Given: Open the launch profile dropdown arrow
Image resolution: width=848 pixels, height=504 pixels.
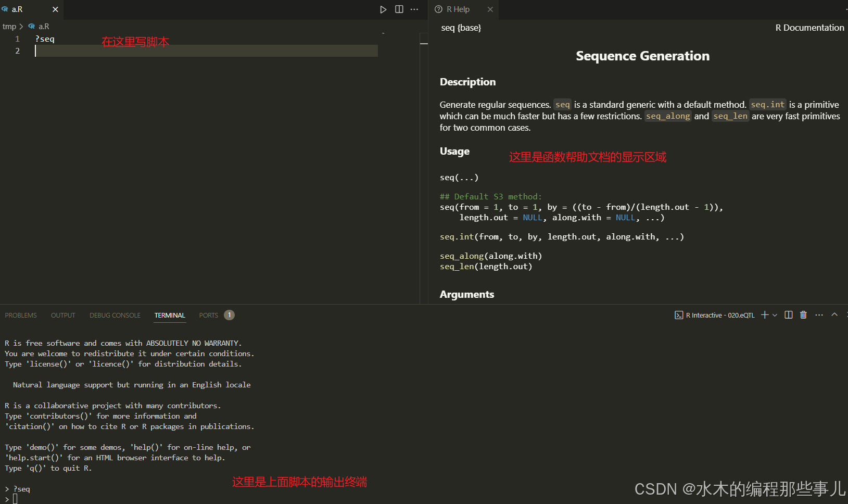Looking at the screenshot, I should point(775,315).
